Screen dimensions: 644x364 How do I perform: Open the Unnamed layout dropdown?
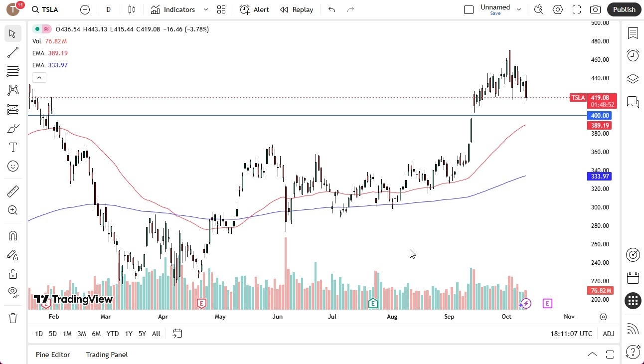pyautogui.click(x=519, y=9)
